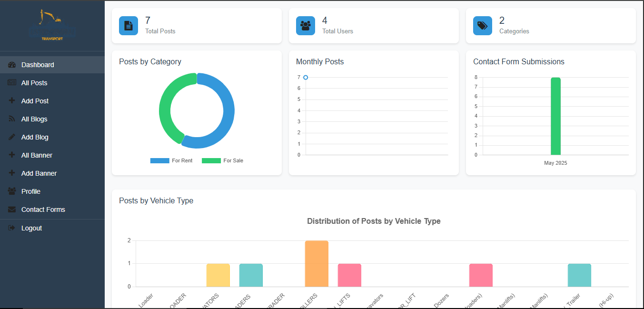Open All Banner from the sidebar
644x309 pixels.
[52, 155]
